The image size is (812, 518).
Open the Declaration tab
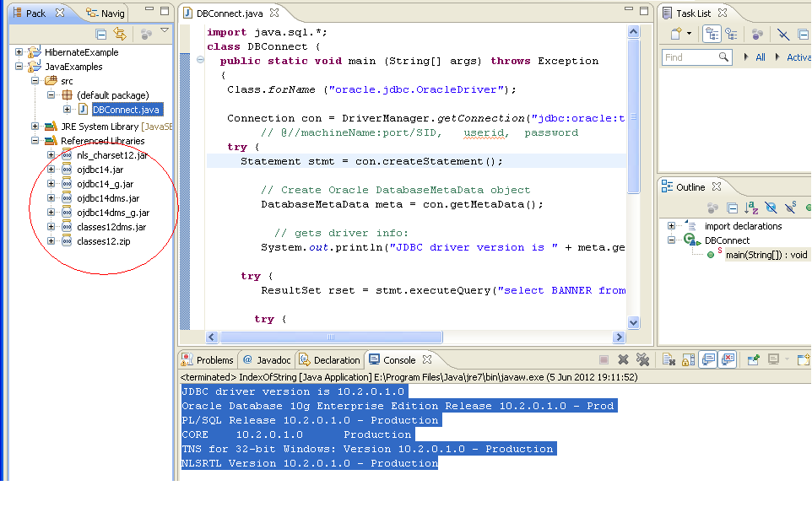tap(330, 359)
